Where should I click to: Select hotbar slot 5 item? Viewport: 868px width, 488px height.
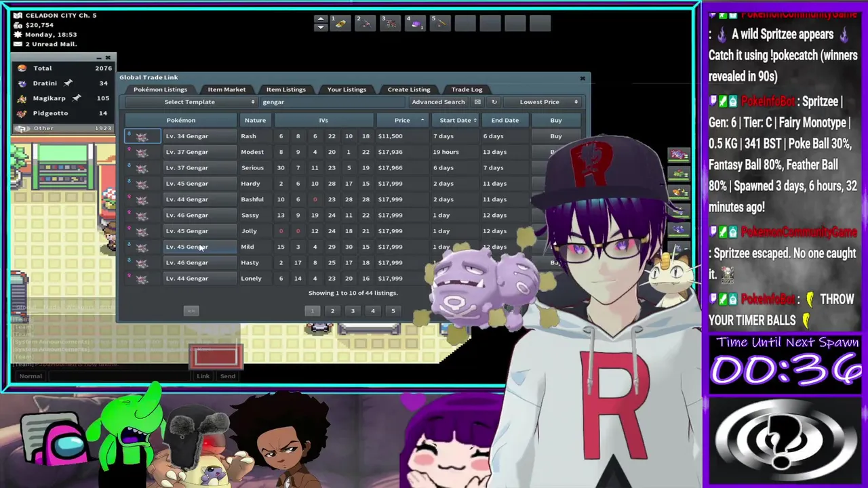(x=440, y=23)
